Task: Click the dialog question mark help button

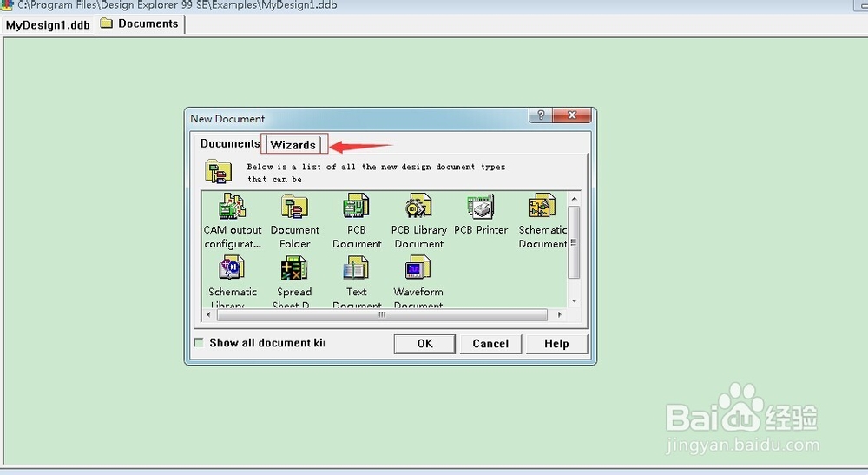Action: coord(541,115)
